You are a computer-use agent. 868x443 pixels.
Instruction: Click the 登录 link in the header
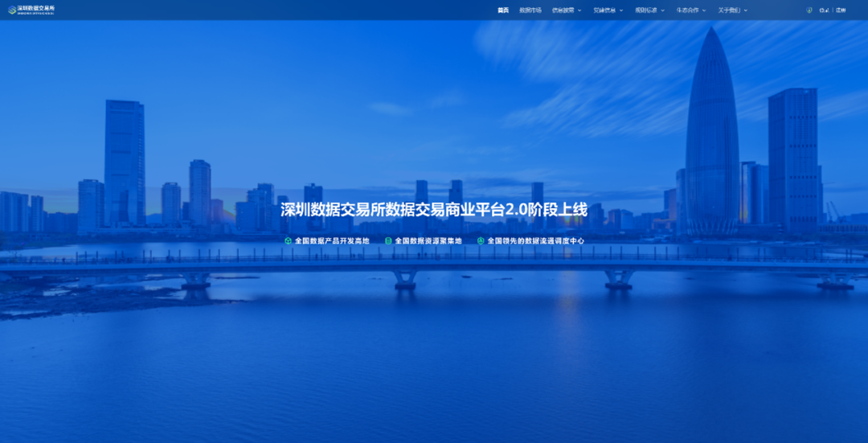pyautogui.click(x=824, y=10)
